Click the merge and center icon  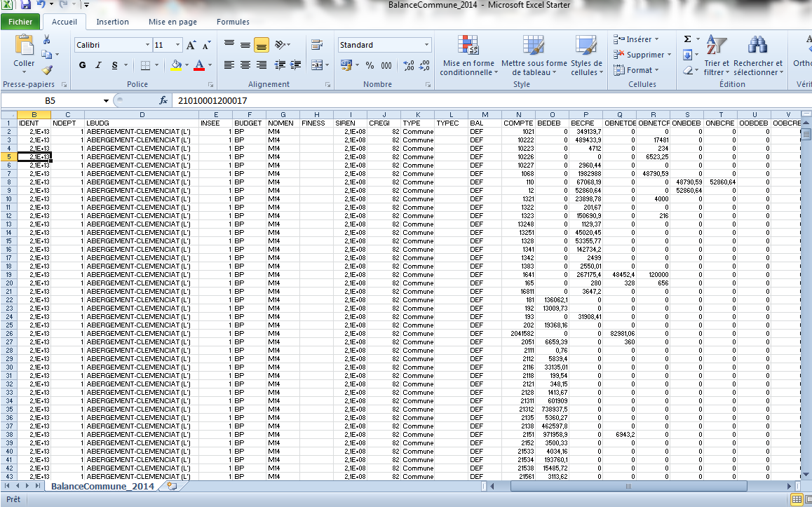click(x=317, y=65)
